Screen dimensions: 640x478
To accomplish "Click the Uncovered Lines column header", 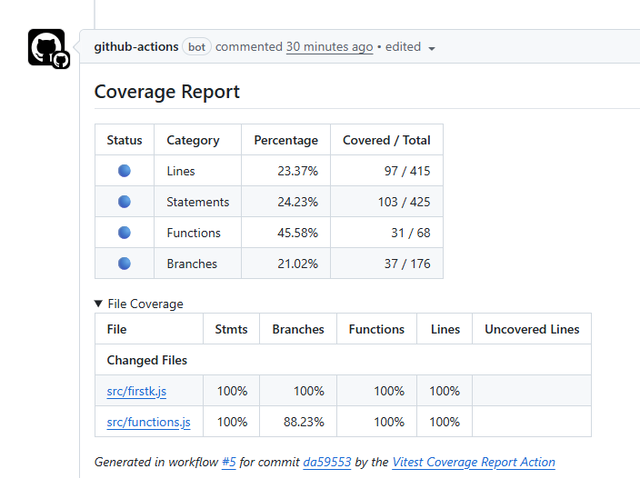I will click(532, 329).
